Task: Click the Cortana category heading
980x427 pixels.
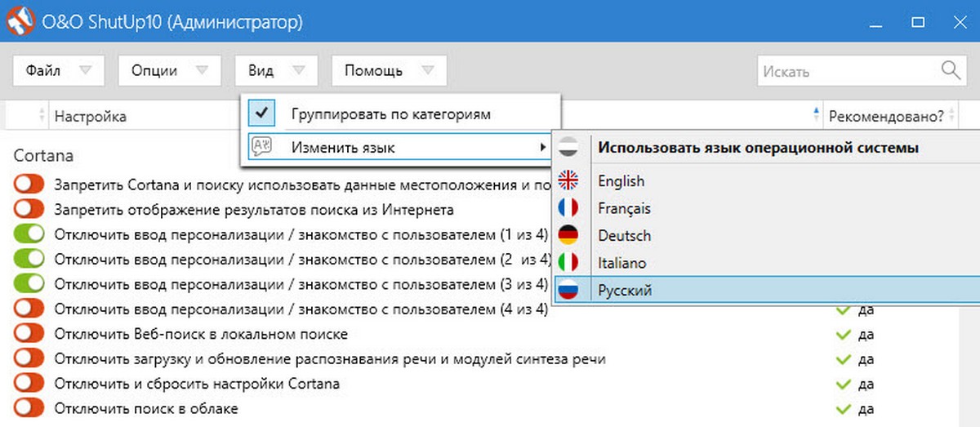Action: [x=43, y=155]
